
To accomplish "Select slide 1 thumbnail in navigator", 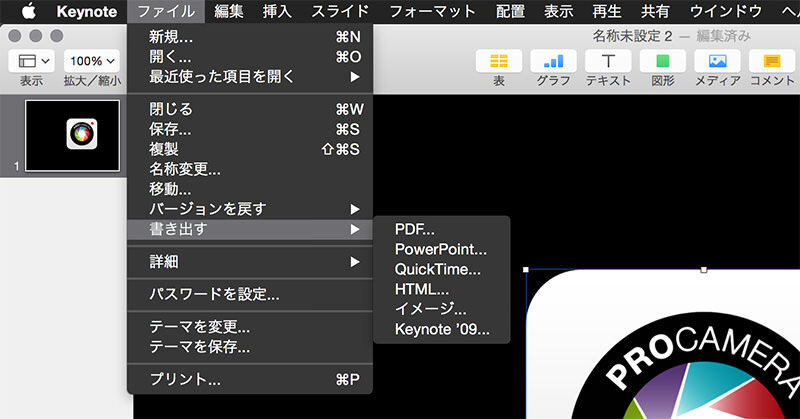I will click(x=72, y=135).
